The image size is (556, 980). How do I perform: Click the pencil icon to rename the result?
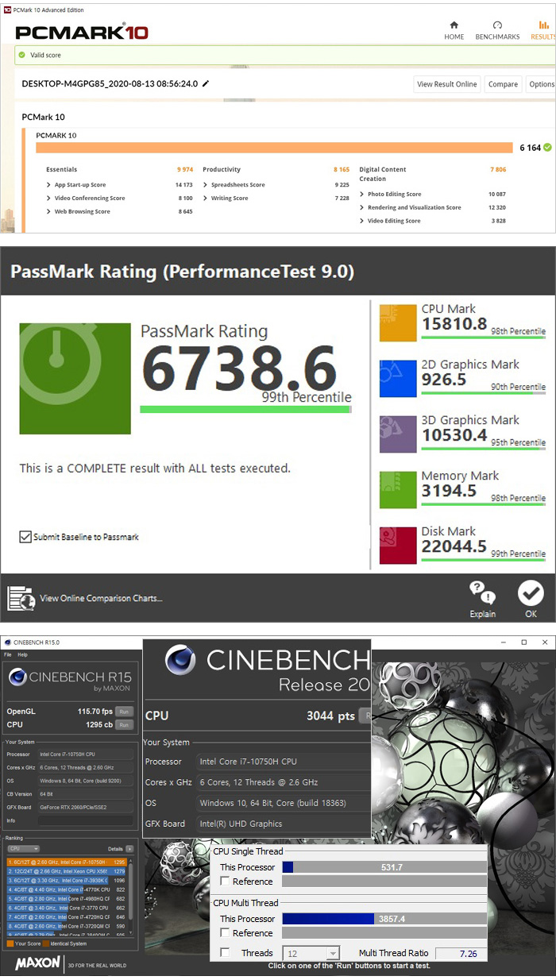207,83
